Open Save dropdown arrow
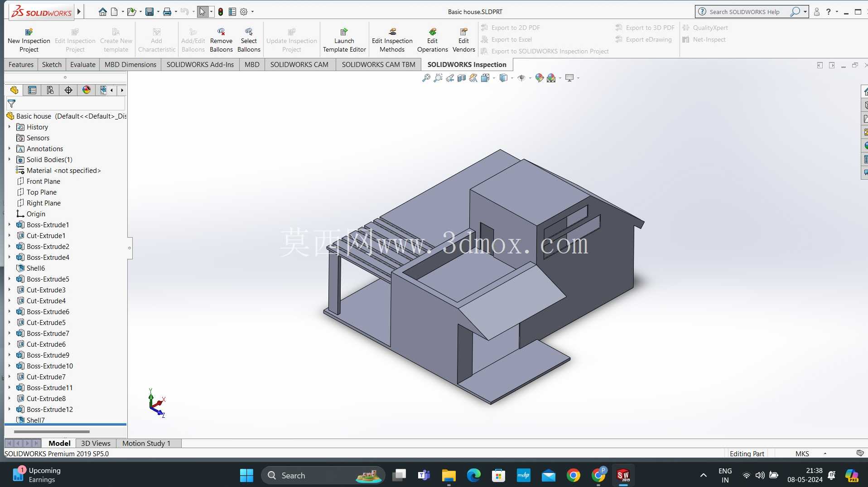This screenshot has width=868, height=487. tap(158, 12)
